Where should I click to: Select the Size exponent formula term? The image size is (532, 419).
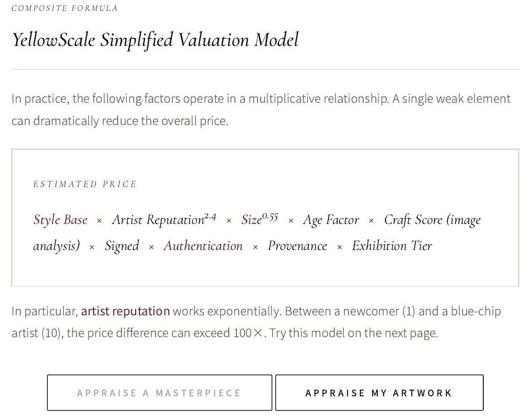260,219
